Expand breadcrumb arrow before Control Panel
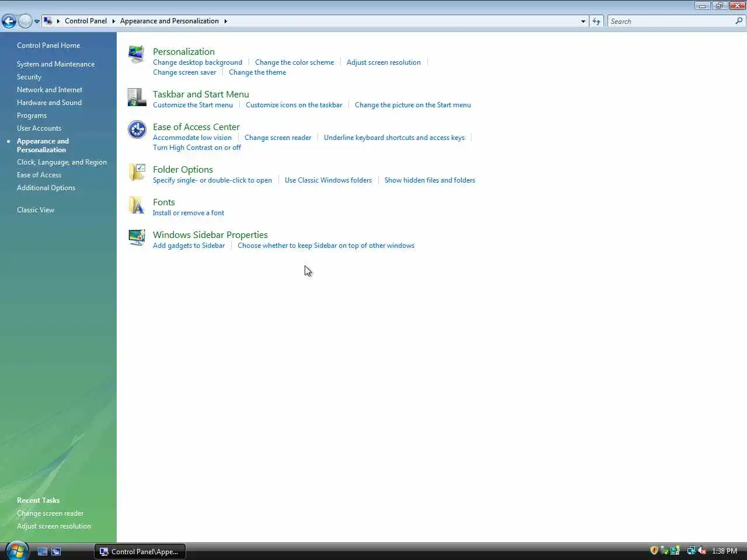 [x=58, y=21]
